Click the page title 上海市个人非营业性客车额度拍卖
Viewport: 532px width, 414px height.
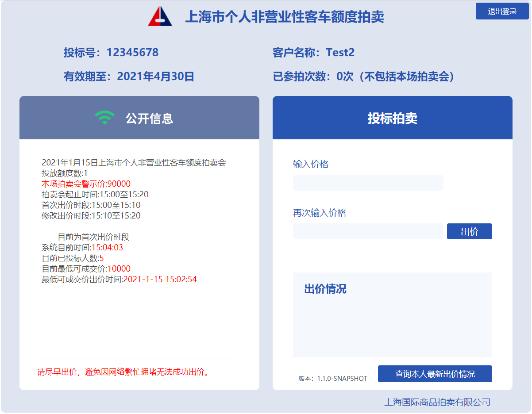pos(285,17)
